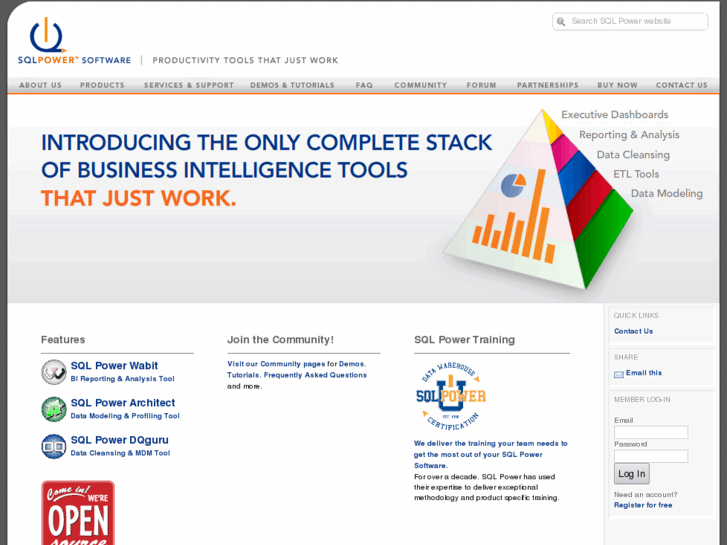Click the Email login input field
727x545 pixels.
coord(651,433)
